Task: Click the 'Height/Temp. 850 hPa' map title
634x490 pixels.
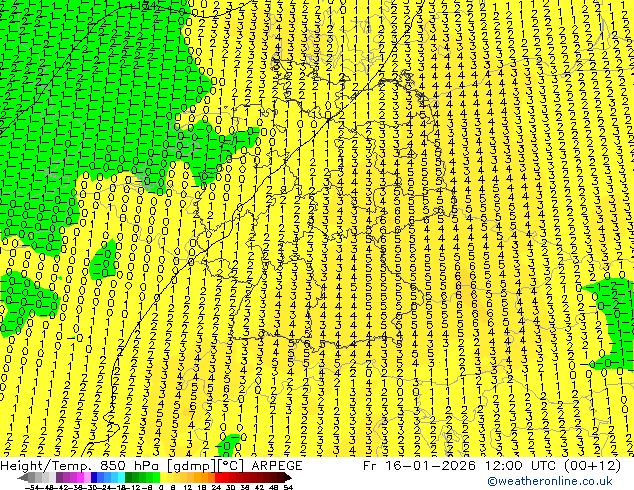Action: click(x=81, y=466)
